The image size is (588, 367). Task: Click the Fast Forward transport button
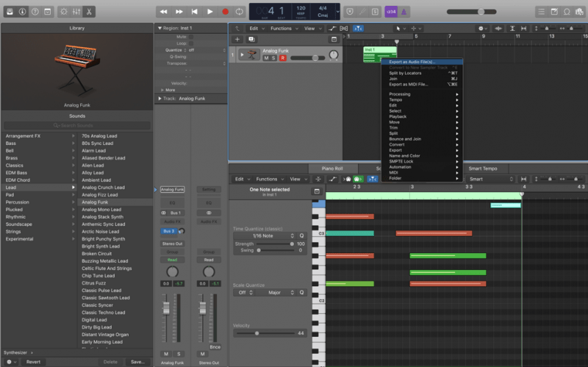click(x=179, y=12)
